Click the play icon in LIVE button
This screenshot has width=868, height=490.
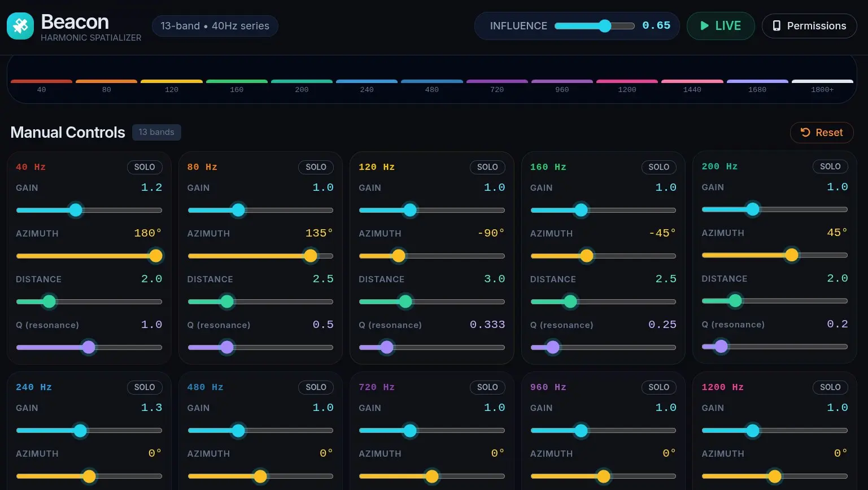pos(704,26)
